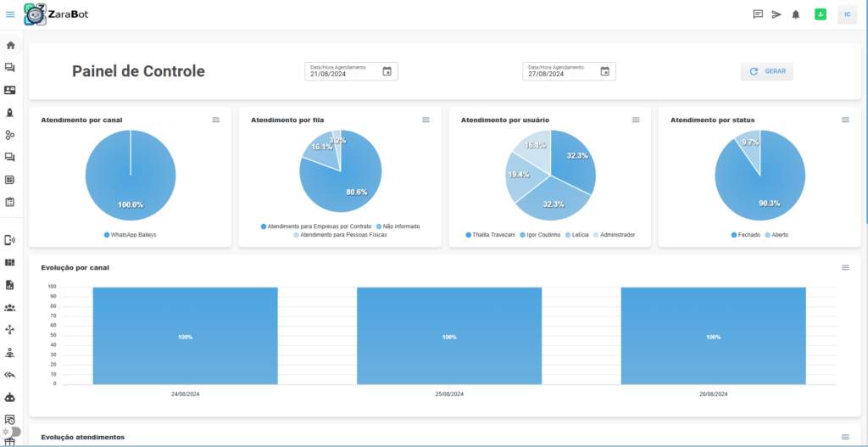Click the paper plane send icon
Screen dimensions: 868x447
pyautogui.click(x=776, y=14)
